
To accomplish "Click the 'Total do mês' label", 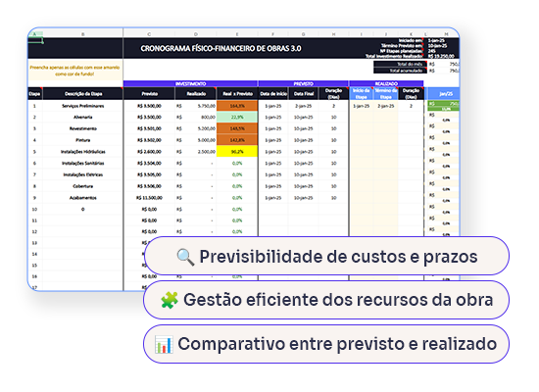I will pos(400,64).
